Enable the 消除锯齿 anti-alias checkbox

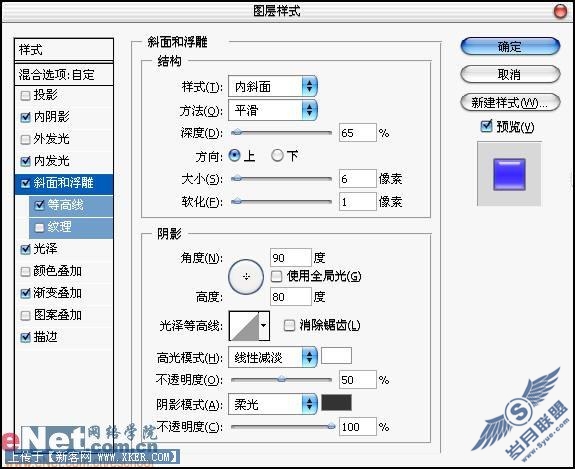click(289, 325)
